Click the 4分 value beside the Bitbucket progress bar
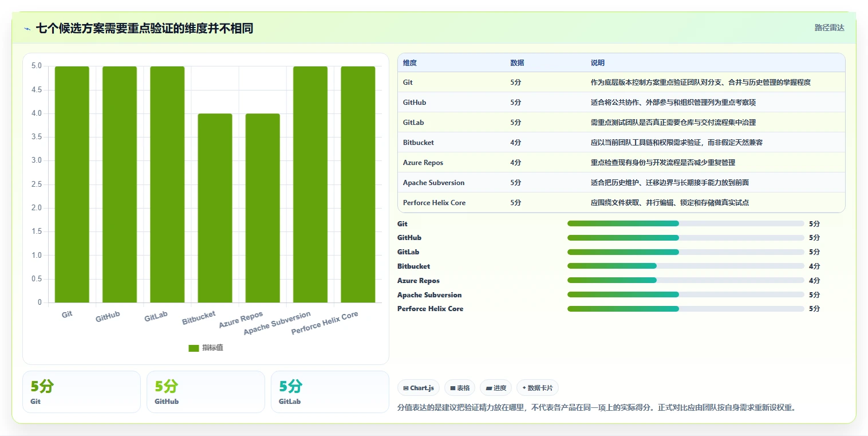This screenshot has width=868, height=436. pos(815,266)
